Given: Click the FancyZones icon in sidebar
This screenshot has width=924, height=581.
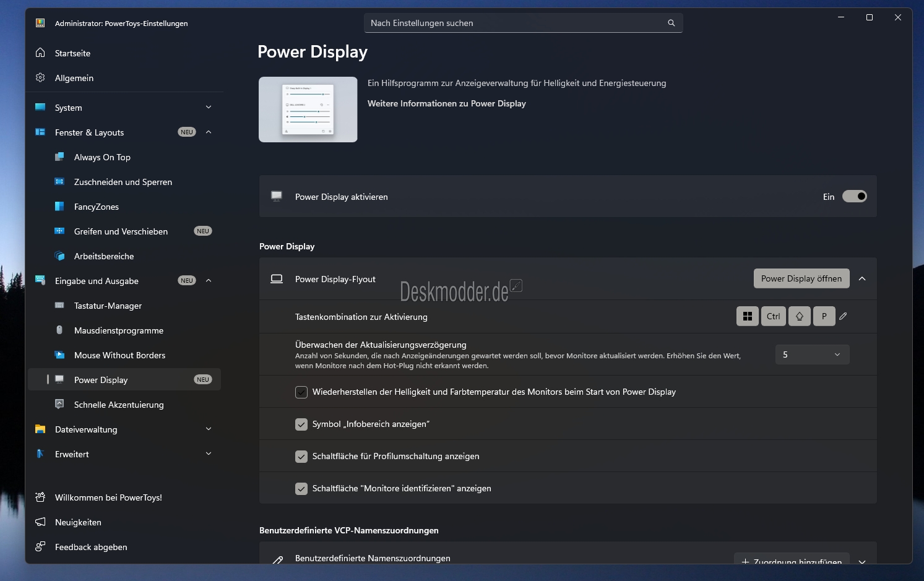Looking at the screenshot, I should 59,207.
